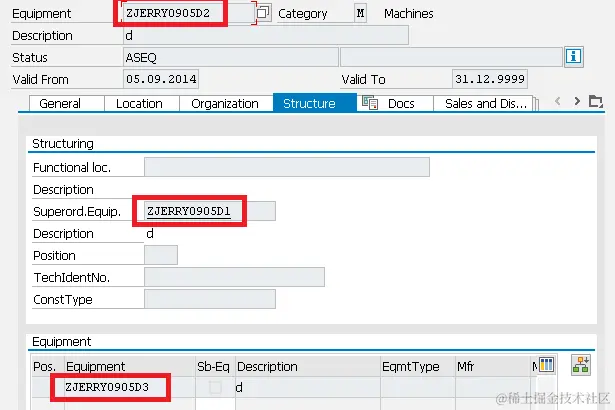Click the equipment structure hierarchy icon
The height and width of the screenshot is (410, 615).
580,365
